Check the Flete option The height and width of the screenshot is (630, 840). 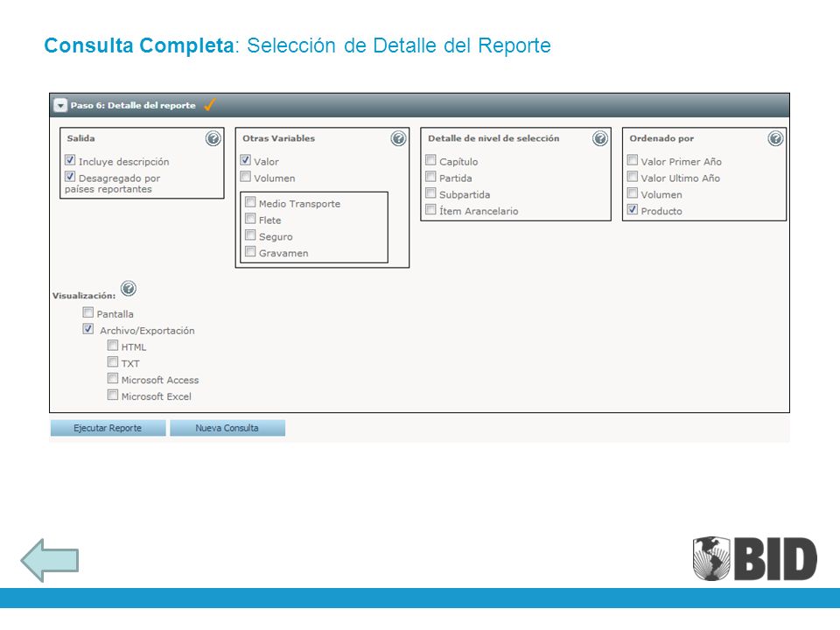click(250, 219)
